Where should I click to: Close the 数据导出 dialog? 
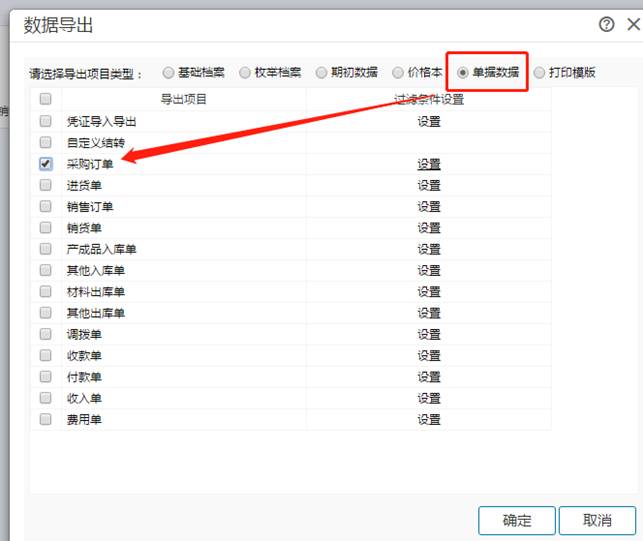(x=632, y=25)
